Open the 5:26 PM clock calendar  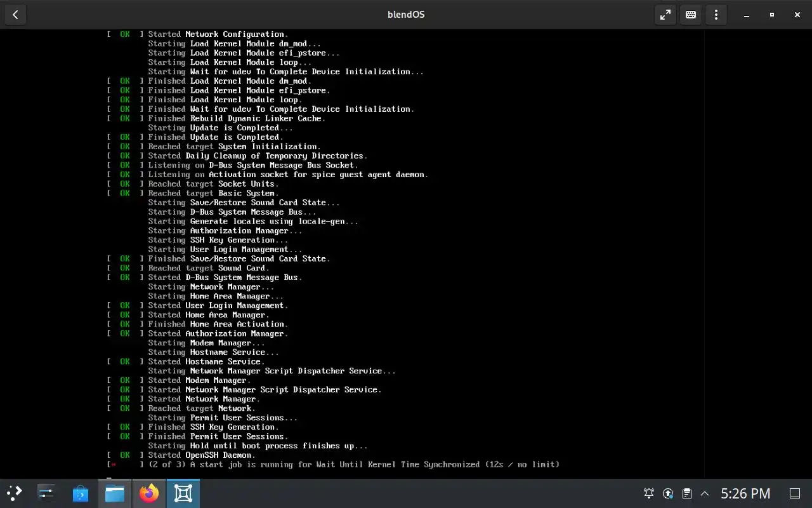point(745,493)
